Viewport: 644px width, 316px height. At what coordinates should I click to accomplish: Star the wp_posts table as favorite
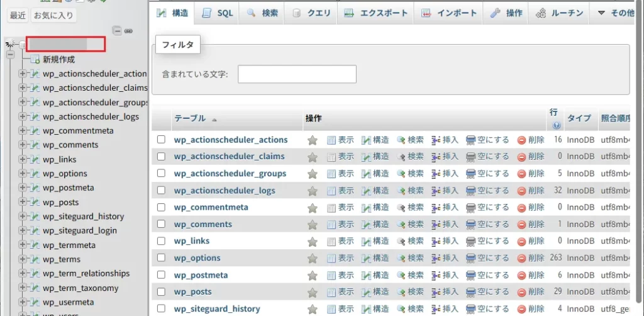pyautogui.click(x=313, y=292)
